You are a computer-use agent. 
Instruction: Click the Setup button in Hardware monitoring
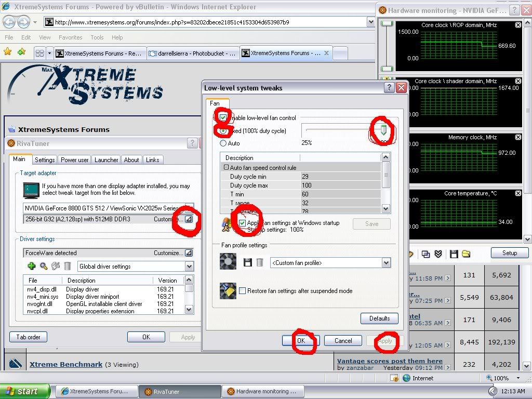pyautogui.click(x=509, y=253)
